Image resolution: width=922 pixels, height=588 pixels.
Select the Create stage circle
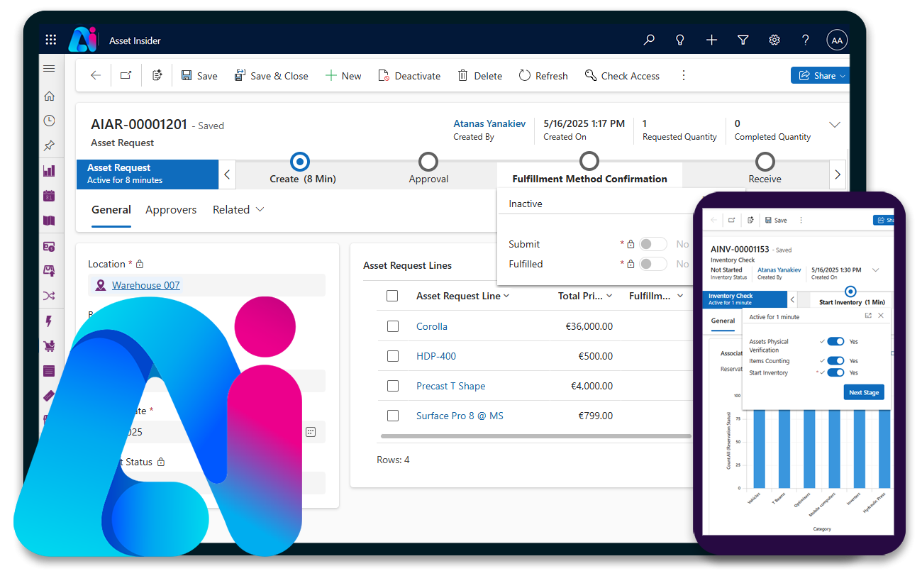coord(300,162)
